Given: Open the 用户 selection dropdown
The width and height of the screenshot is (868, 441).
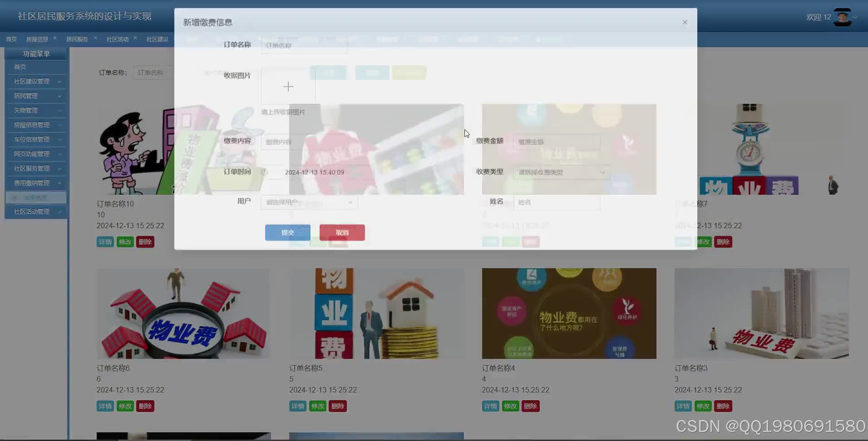Looking at the screenshot, I should 309,202.
